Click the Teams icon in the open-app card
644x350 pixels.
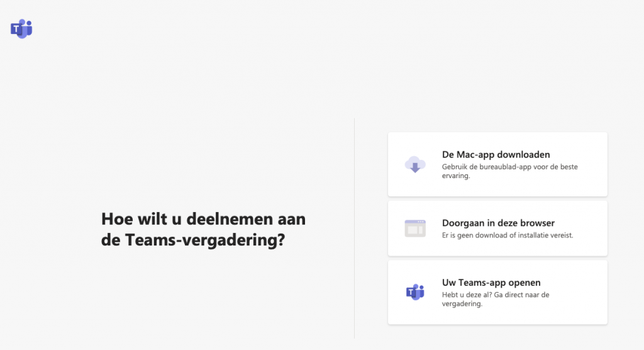(415, 292)
